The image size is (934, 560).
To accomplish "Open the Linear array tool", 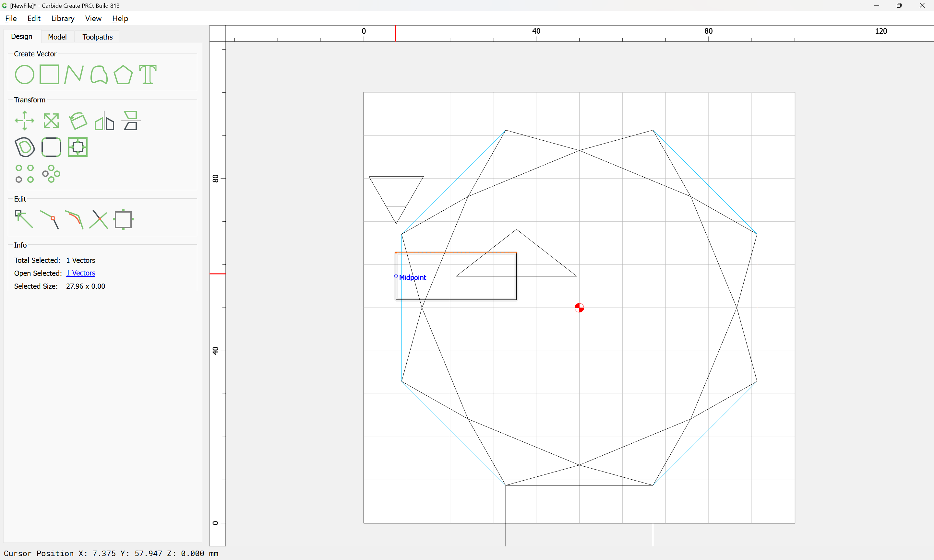I will pos(25,174).
